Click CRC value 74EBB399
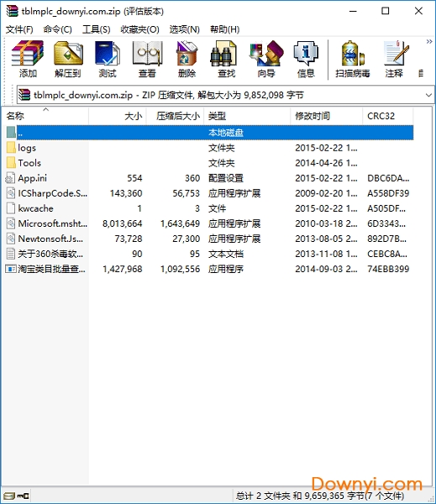The height and width of the screenshot is (504, 436). pyautogui.click(x=388, y=269)
